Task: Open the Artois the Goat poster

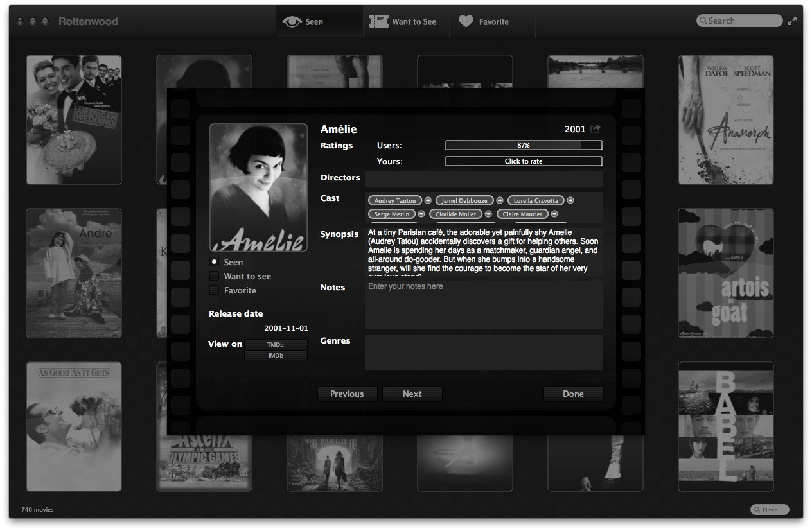Action: point(726,273)
